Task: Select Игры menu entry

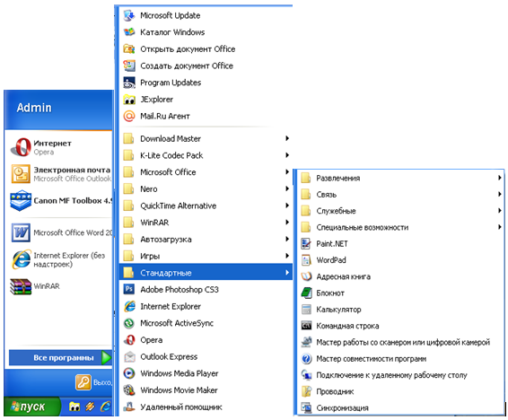Action: coord(206,256)
